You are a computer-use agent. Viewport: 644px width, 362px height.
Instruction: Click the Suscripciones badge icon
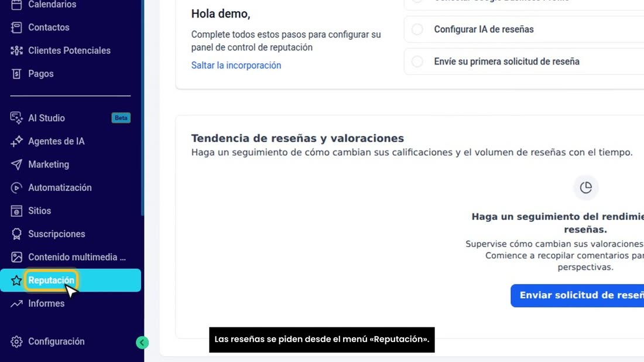pos(16,234)
